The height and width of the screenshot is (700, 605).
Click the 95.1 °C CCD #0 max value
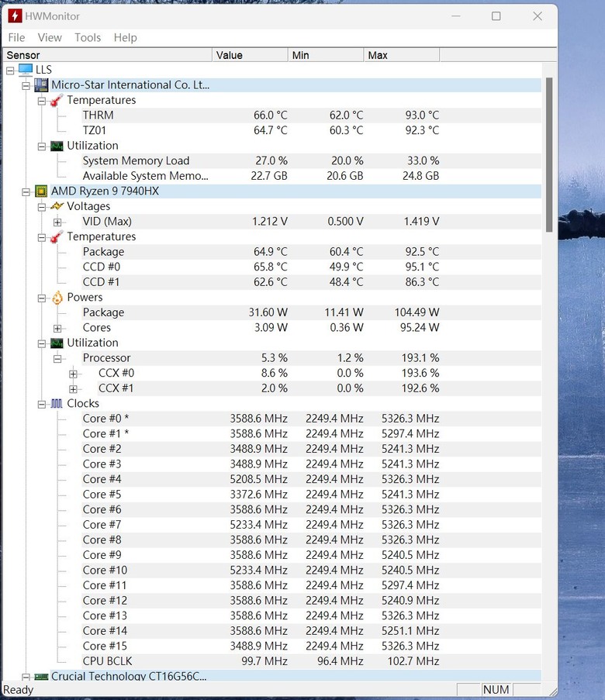[x=422, y=267]
